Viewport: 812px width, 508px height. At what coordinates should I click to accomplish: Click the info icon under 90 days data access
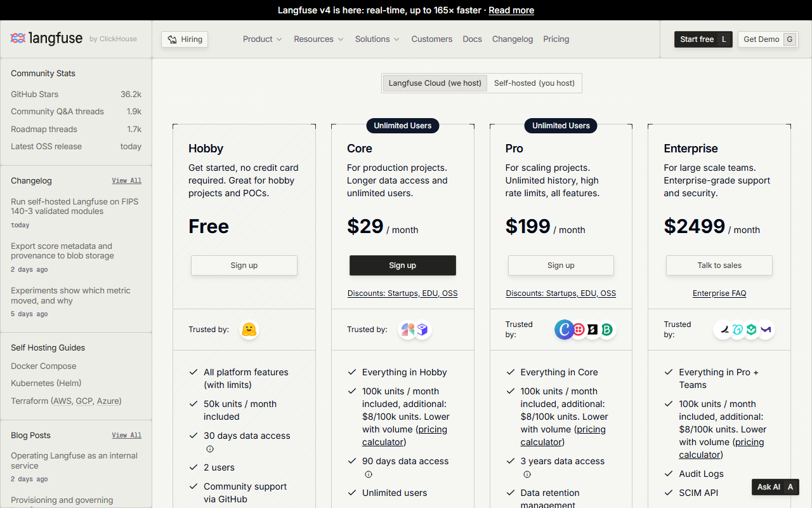(369, 474)
